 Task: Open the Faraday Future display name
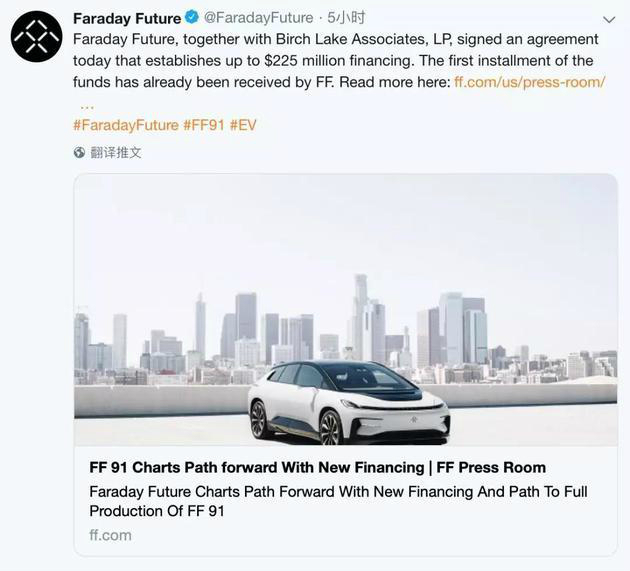tap(127, 18)
